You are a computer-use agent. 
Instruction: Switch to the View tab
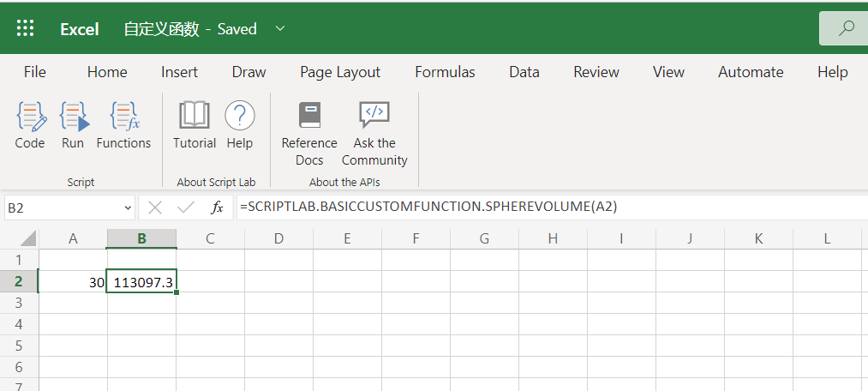[x=668, y=72]
